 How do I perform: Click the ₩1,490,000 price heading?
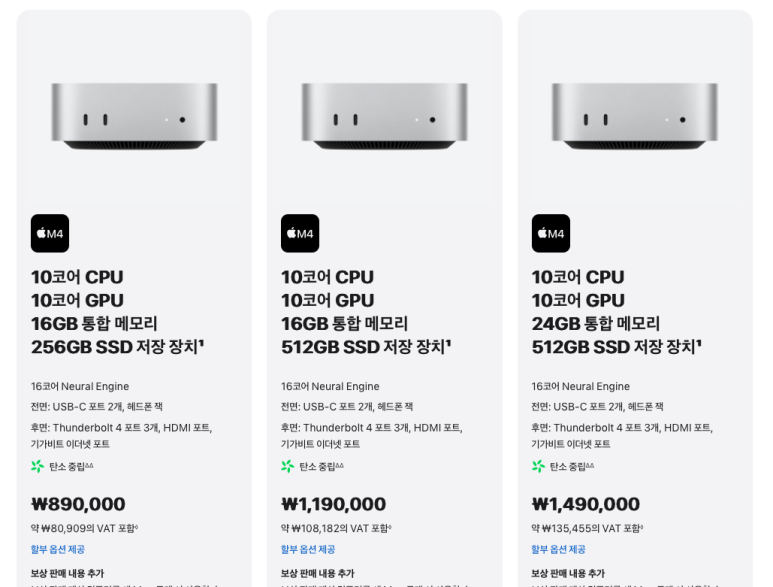click(586, 504)
